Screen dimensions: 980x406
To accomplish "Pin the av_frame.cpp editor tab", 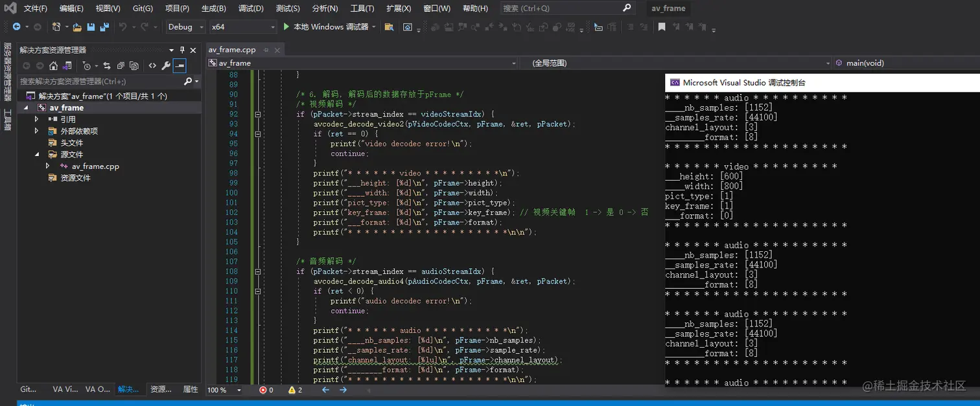I will coord(265,50).
